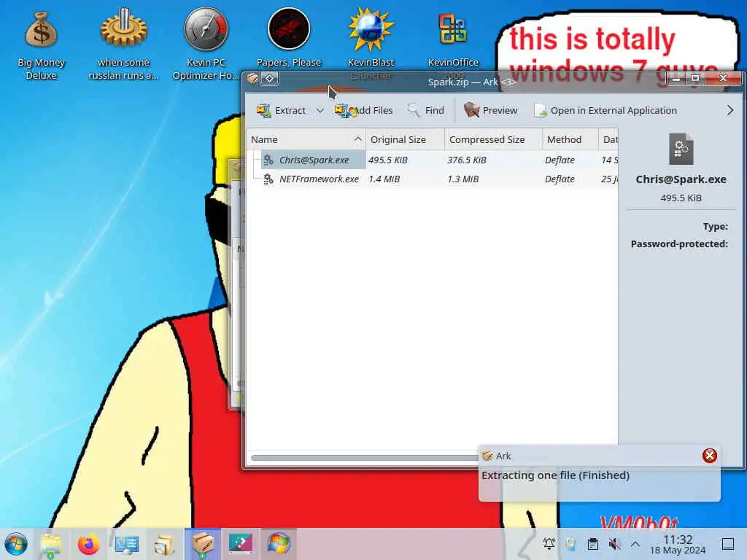Open the Start menu orb

16,544
